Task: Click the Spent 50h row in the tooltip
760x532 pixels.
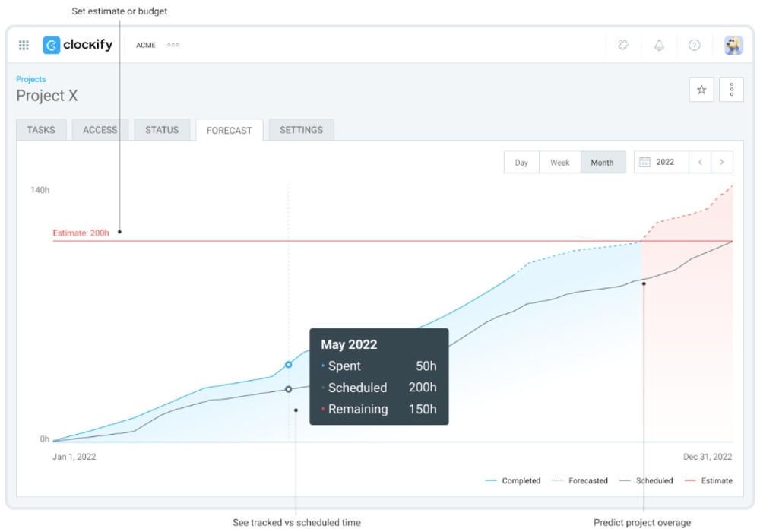Action: [379, 366]
